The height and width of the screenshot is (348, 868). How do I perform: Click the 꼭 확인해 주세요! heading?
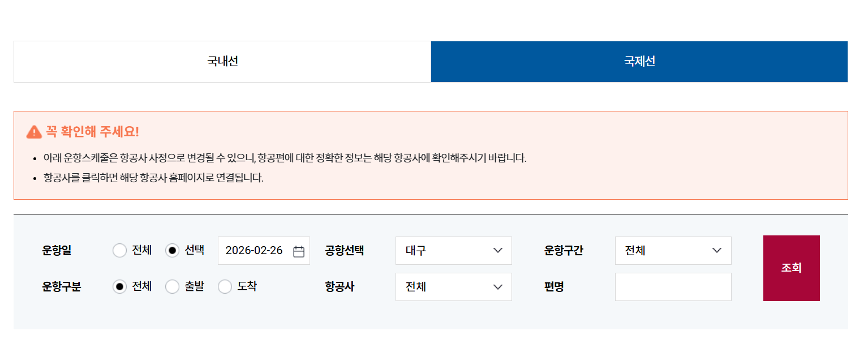click(x=92, y=132)
